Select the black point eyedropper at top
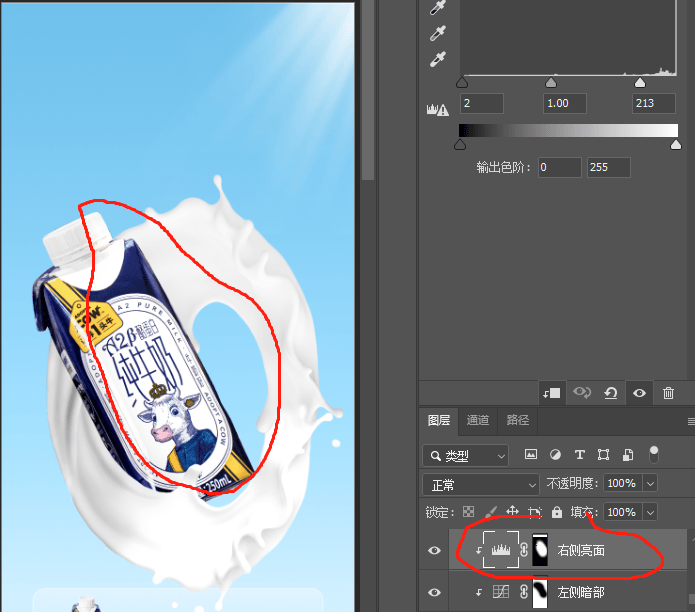 tap(437, 8)
